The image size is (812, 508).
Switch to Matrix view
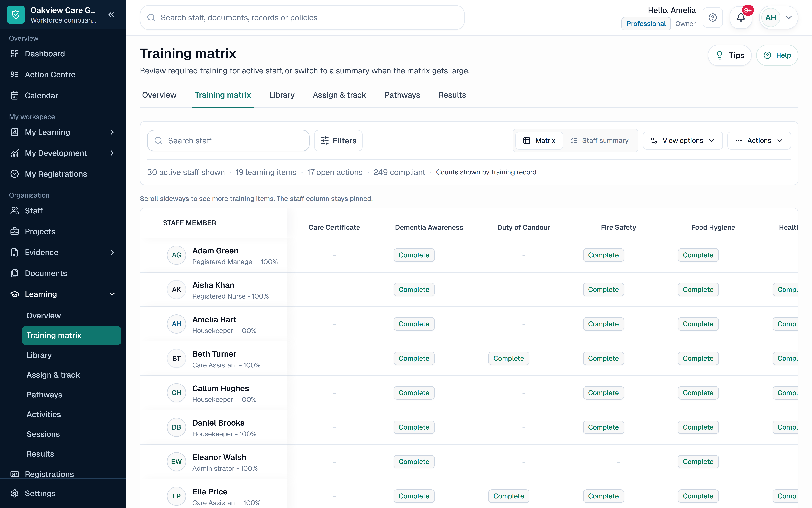point(539,140)
